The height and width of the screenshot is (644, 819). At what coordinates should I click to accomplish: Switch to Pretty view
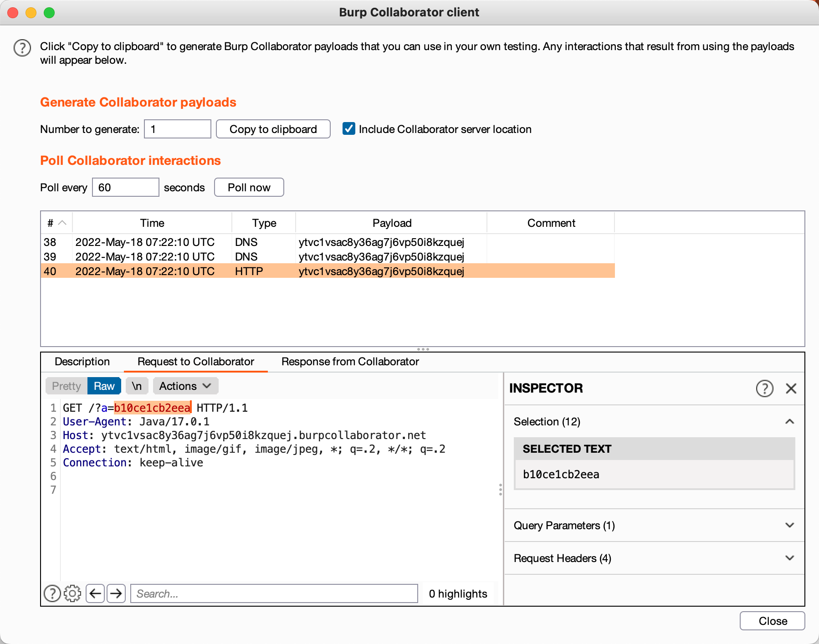point(67,386)
